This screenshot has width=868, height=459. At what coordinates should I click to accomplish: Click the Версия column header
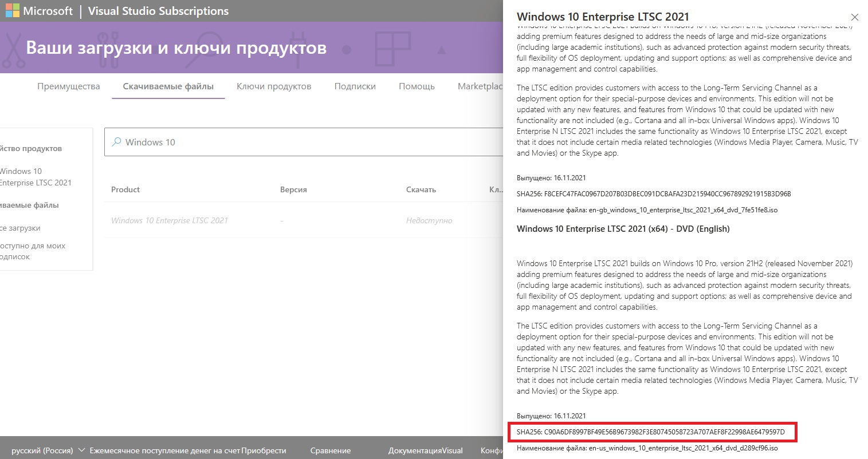[x=293, y=189]
